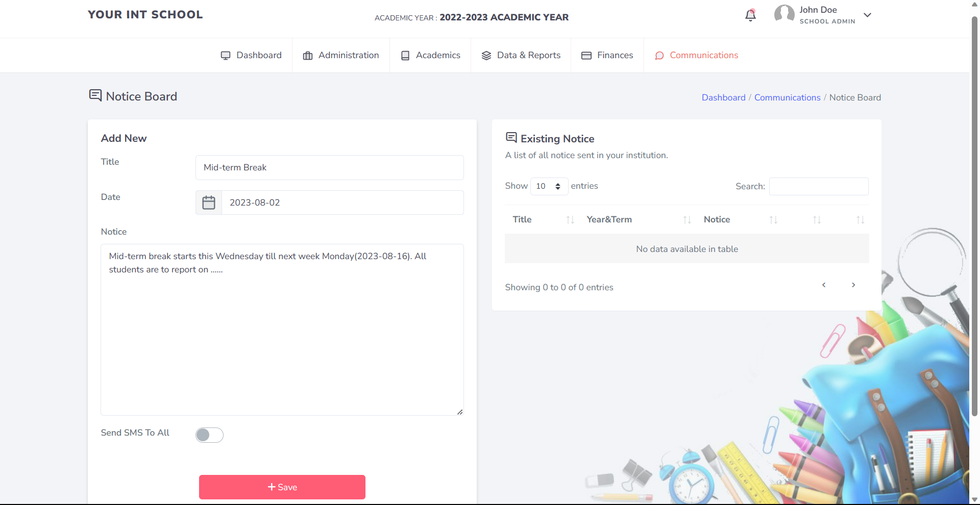Open the Finances menu

[x=607, y=55]
